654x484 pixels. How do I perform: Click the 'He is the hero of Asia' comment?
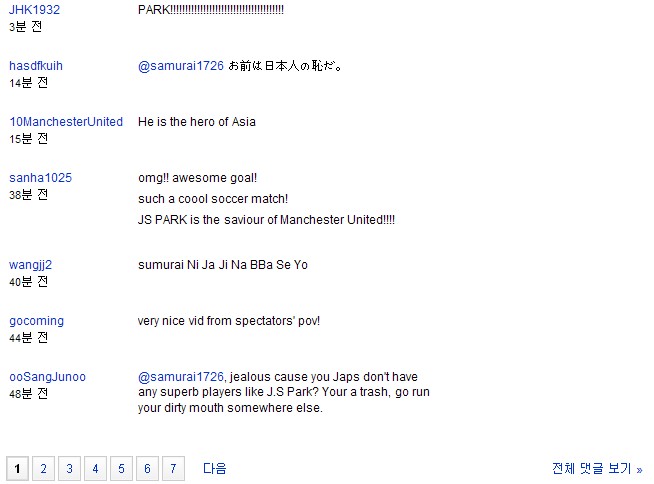pos(197,122)
